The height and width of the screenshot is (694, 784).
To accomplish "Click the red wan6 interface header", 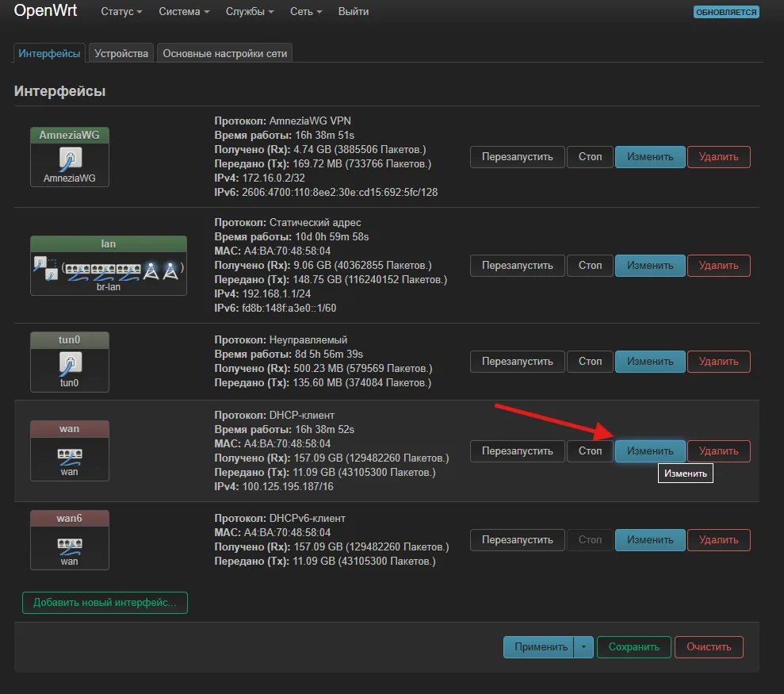I will click(70, 519).
